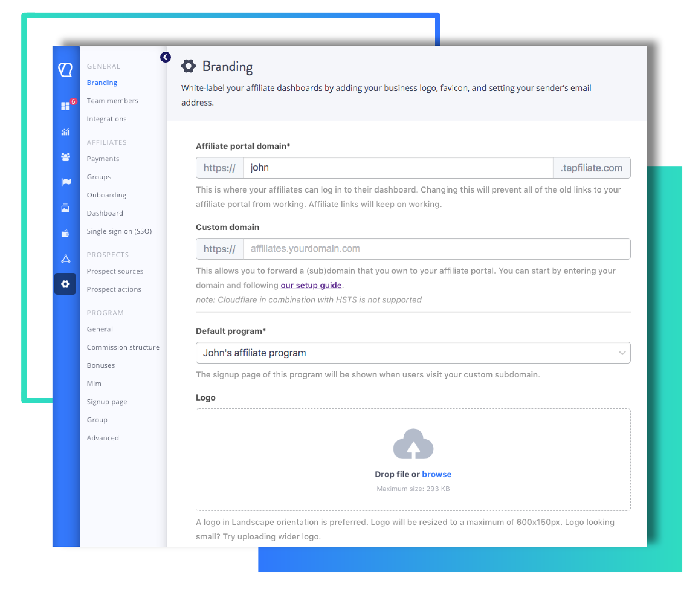Image resolution: width=700 pixels, height=593 pixels.
Task: Open the Integrations menu item
Action: coord(107,119)
